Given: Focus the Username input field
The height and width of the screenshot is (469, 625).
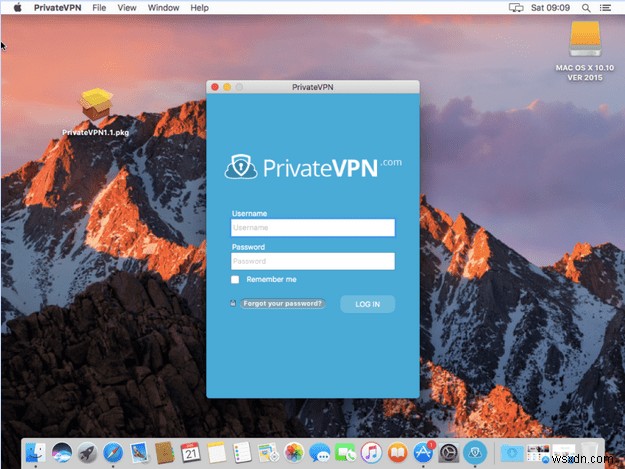Looking at the screenshot, I should 313,228.
